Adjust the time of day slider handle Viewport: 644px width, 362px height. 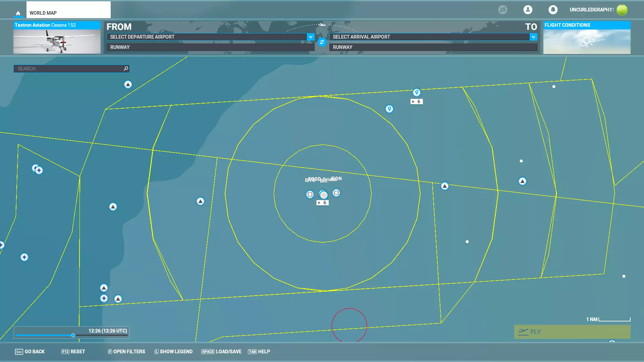click(x=73, y=335)
